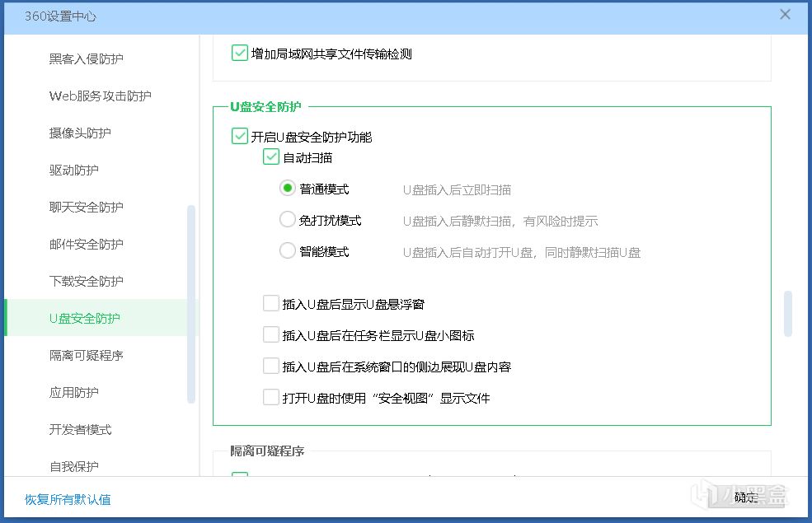Screen dimensions: 812x523
Task: Click the U盘插入后立即扫描 description text
Action: pyautogui.click(x=457, y=190)
